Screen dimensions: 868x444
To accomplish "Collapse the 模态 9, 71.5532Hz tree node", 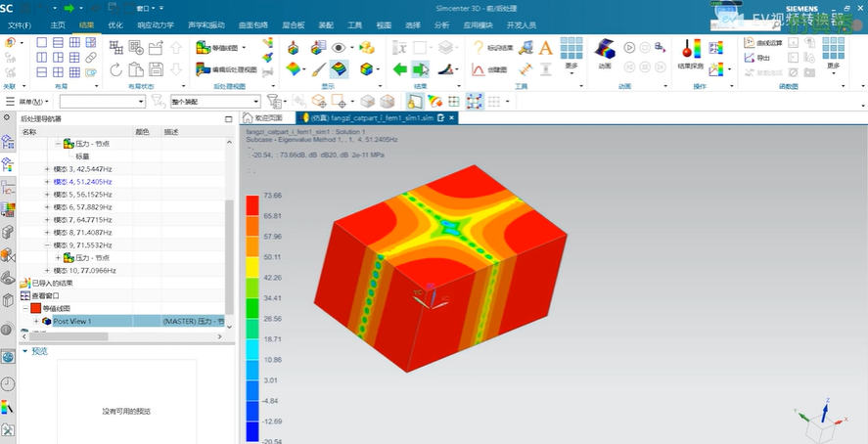I will point(47,244).
